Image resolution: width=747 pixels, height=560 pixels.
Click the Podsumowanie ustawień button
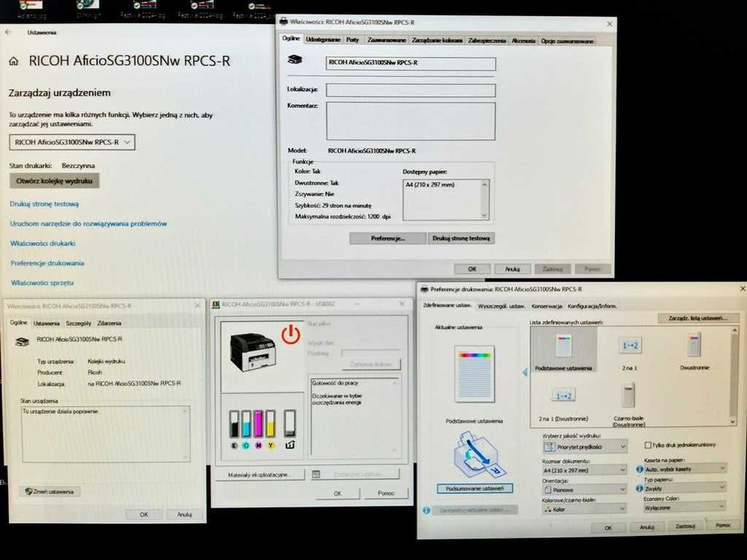coord(475,488)
